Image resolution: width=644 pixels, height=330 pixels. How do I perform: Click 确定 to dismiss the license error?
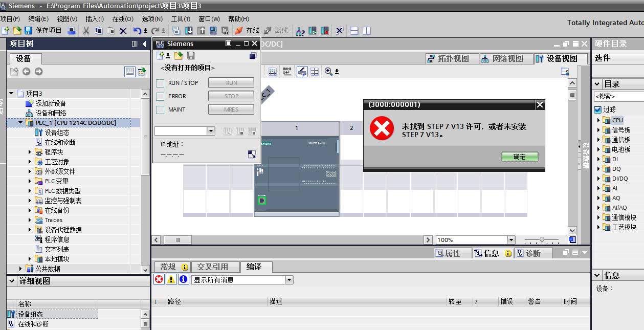pos(519,157)
